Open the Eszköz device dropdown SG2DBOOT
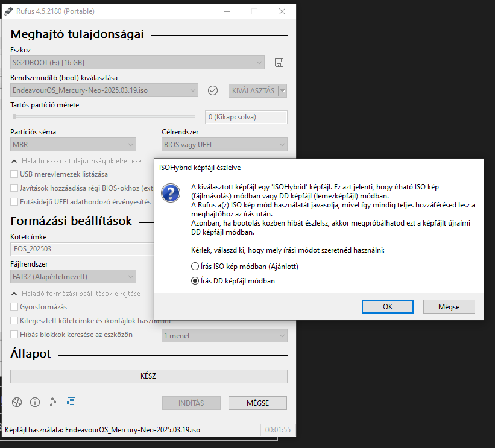Image resolution: width=495 pixels, height=448 pixels. tap(137, 63)
